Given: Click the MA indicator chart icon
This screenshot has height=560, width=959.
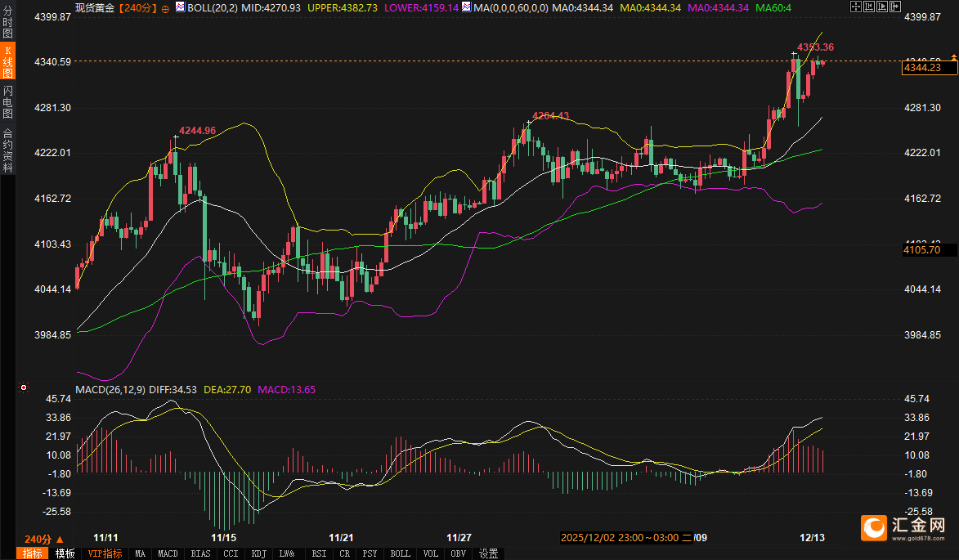Looking at the screenshot, I should (465, 7).
